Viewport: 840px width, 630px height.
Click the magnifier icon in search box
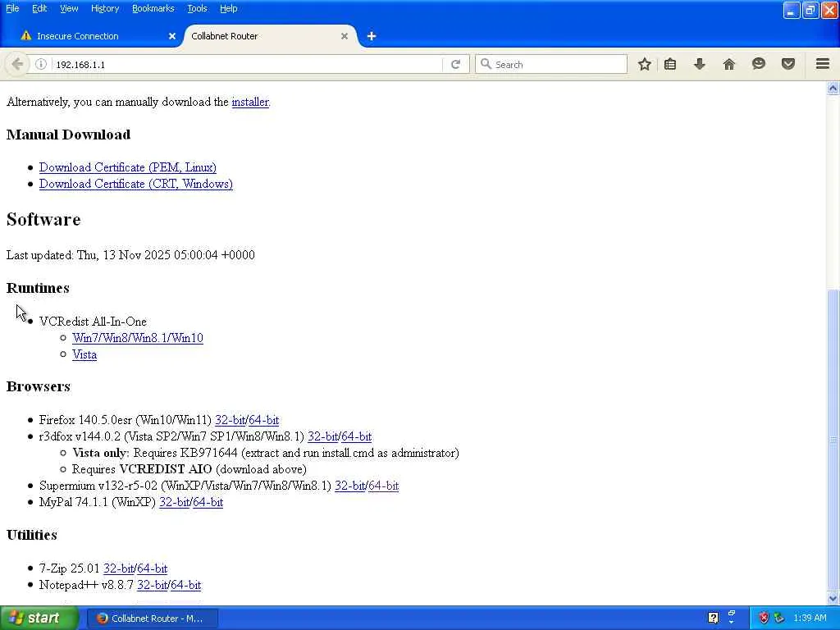click(x=486, y=64)
